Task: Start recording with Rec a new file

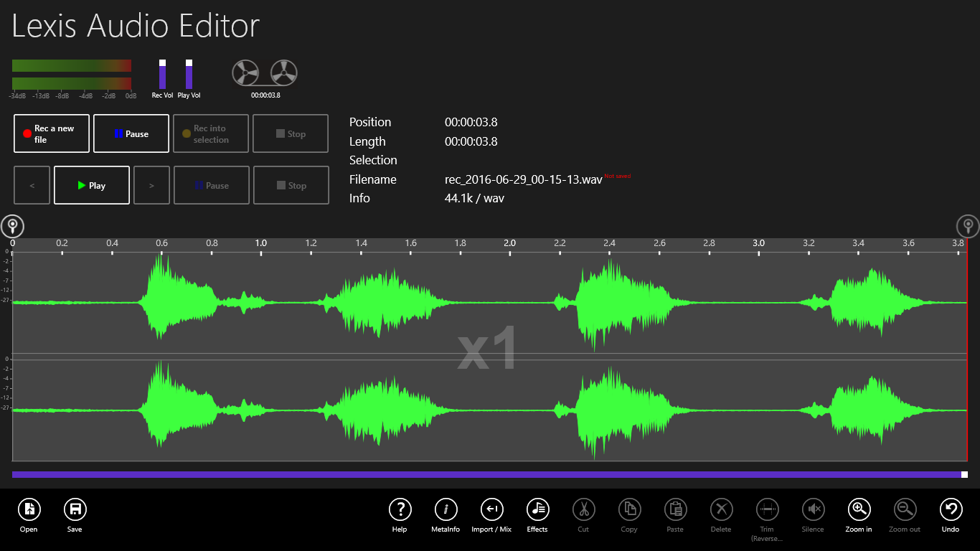Action: click(x=52, y=133)
